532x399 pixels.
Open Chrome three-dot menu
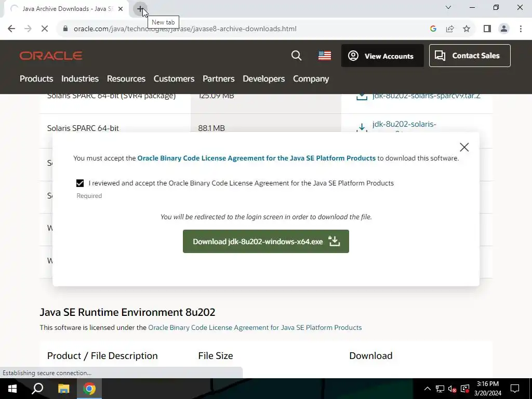pyautogui.click(x=521, y=29)
